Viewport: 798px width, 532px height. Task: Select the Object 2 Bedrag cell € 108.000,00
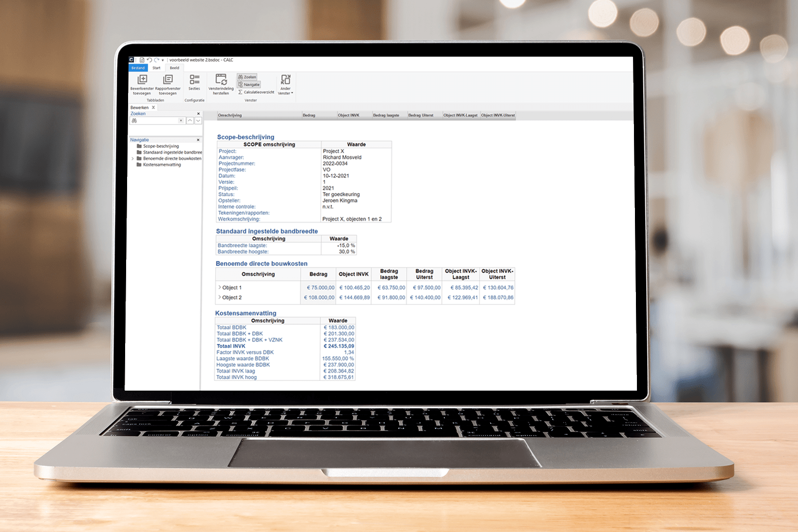(319, 298)
